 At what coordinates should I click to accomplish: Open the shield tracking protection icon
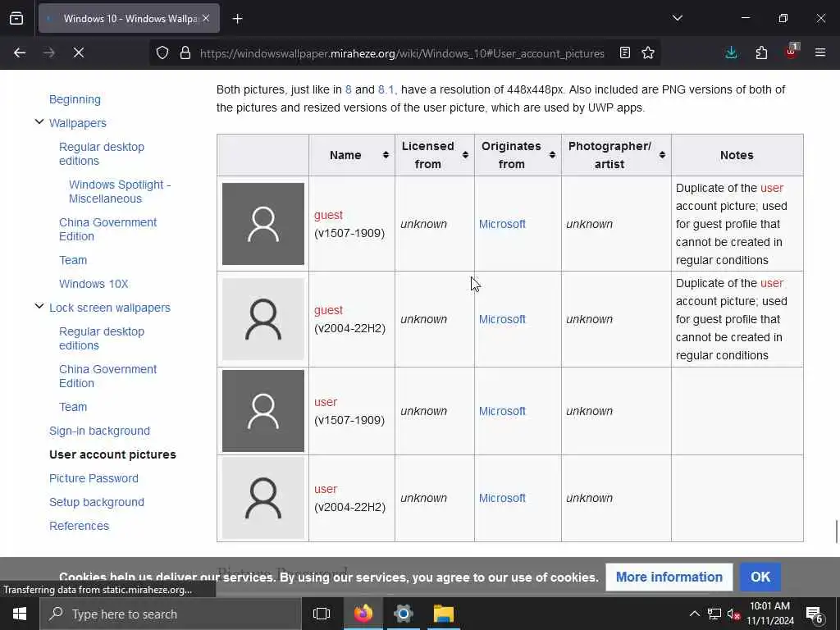tap(162, 52)
